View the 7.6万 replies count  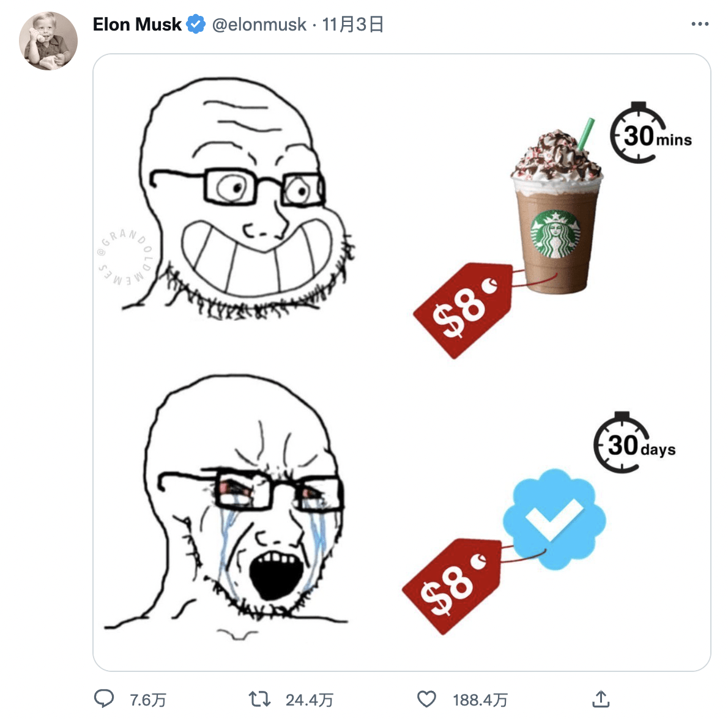tap(147, 699)
